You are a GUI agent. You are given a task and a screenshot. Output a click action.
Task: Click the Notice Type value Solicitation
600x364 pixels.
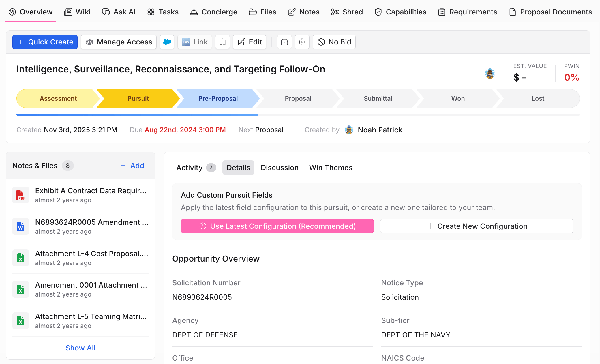(x=400, y=297)
